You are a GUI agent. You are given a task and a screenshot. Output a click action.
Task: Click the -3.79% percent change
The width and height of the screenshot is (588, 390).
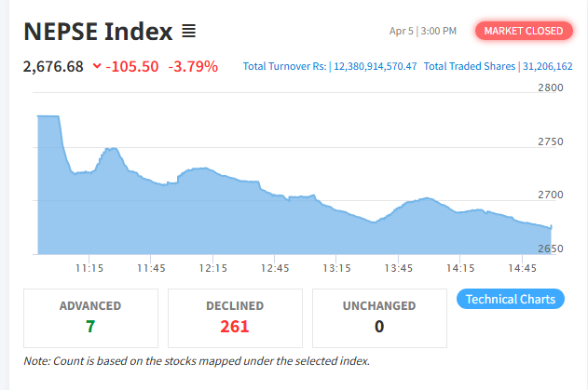(x=193, y=67)
